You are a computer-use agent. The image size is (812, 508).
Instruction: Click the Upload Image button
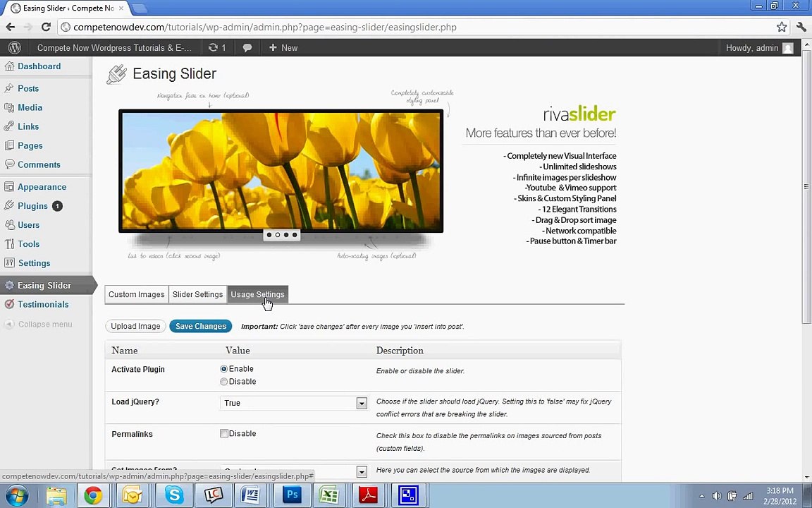click(135, 326)
